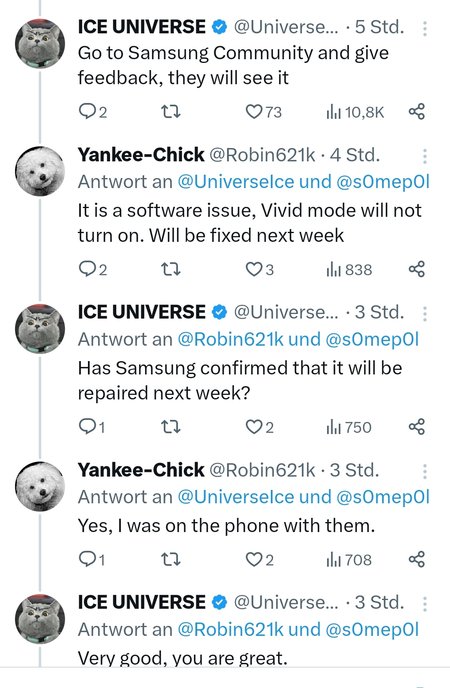Open @Robin621k mention in "Has Samsung confirmed" reply

tap(230, 339)
